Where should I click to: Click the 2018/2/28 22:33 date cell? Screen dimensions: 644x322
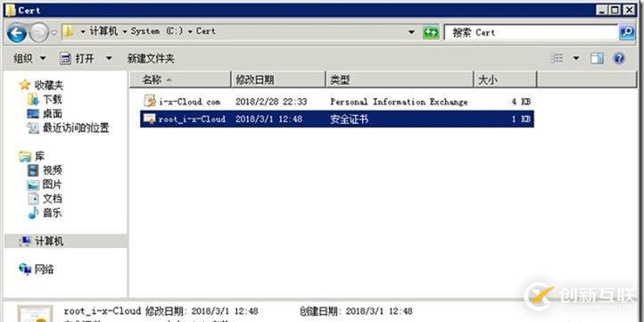[271, 102]
